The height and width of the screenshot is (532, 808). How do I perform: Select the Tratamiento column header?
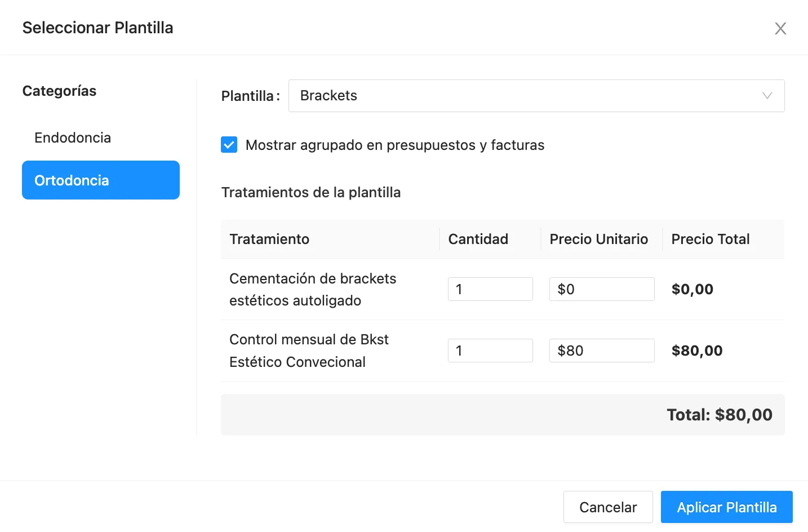pyautogui.click(x=269, y=239)
